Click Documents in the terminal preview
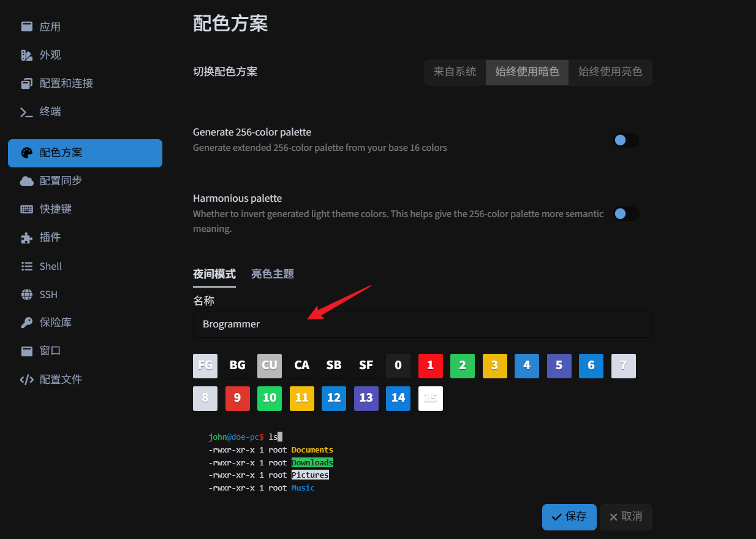This screenshot has width=756, height=539. (312, 450)
